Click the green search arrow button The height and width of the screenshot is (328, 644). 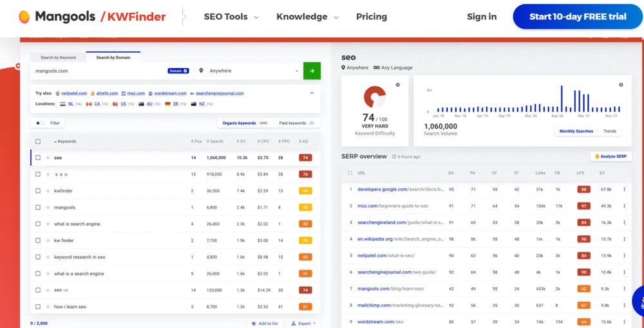[312, 71]
